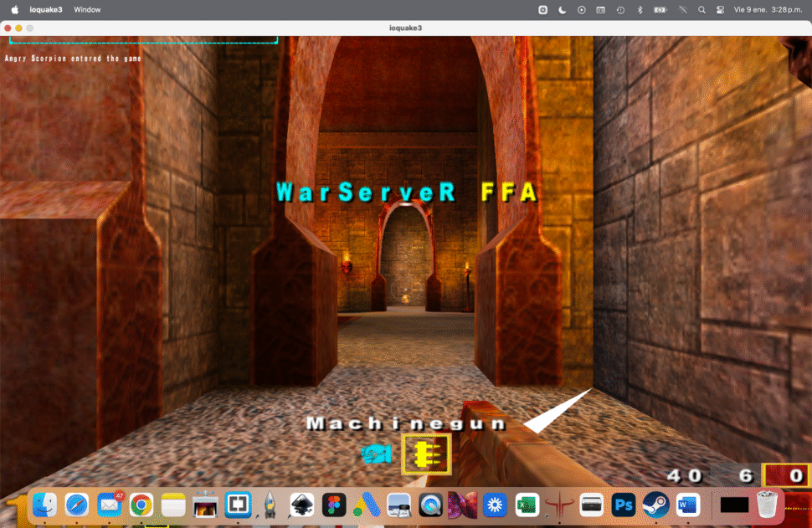Open Microsoft Word from the Dock
The width and height of the screenshot is (812, 528).
click(687, 505)
